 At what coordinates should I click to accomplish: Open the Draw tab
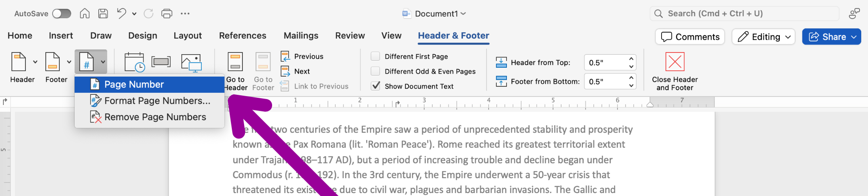coord(101,36)
